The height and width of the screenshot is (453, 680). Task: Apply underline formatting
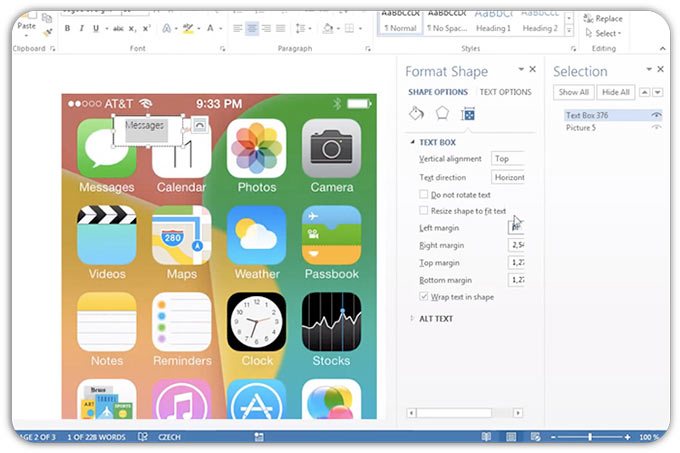(95, 29)
